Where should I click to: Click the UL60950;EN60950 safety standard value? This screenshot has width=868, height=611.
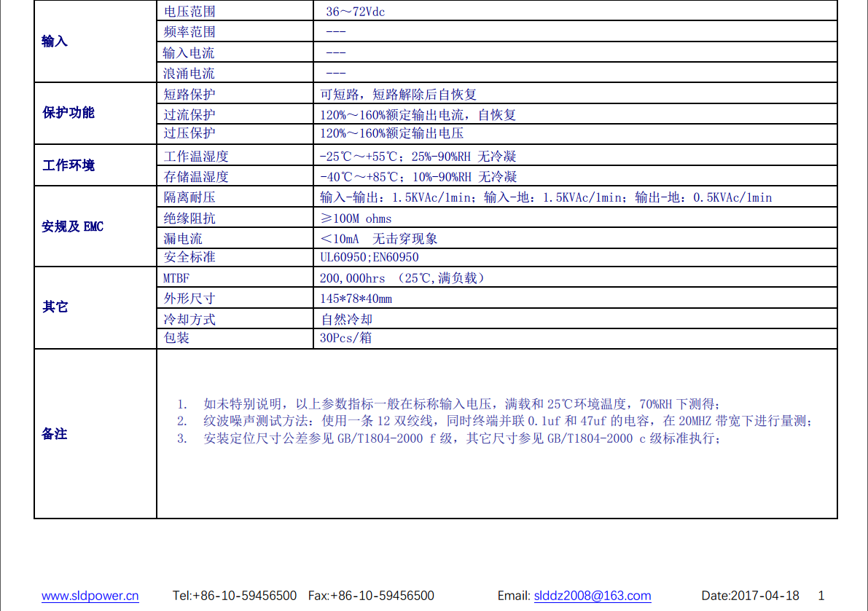pyautogui.click(x=370, y=257)
